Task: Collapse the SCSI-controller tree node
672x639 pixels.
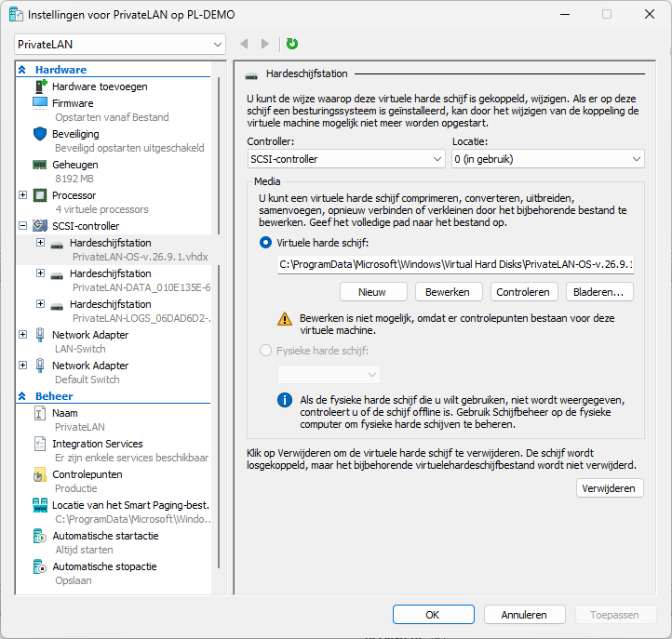Action: (x=22, y=226)
